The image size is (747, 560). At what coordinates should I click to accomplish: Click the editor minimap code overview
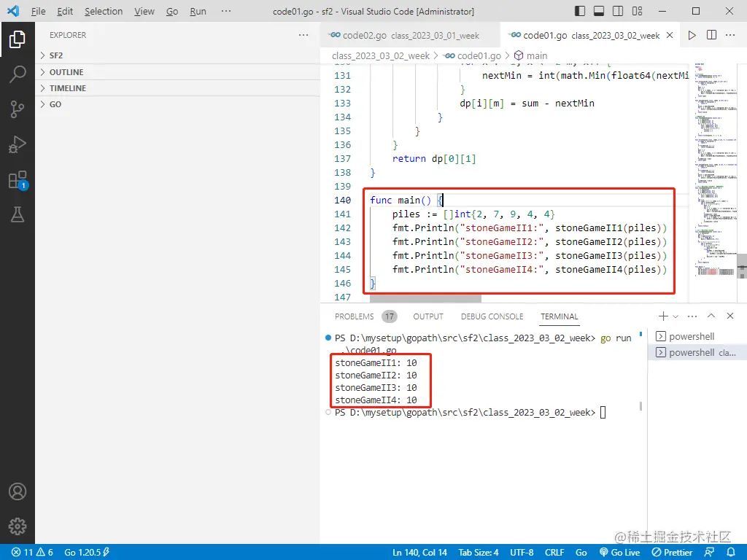coord(715,169)
